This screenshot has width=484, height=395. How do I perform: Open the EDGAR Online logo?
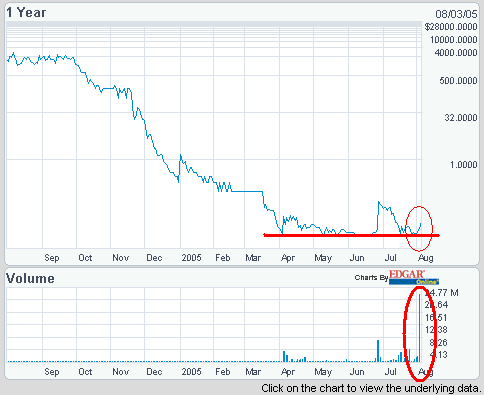[414, 277]
